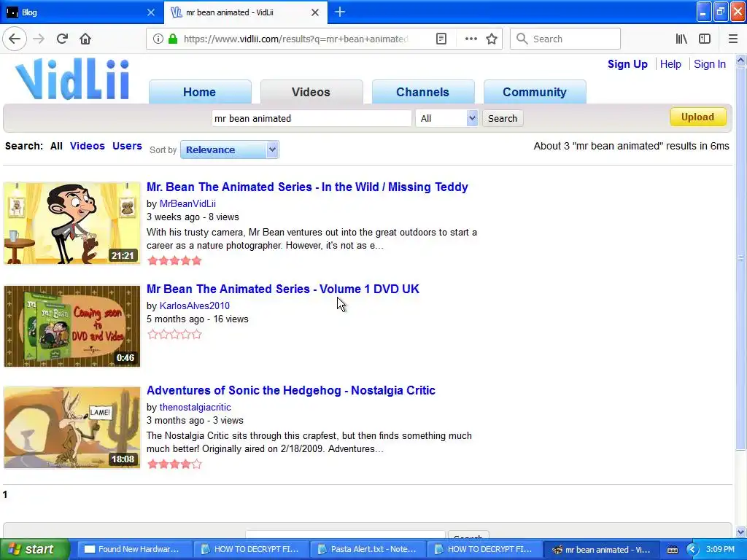This screenshot has width=747, height=560.
Task: Reload the page with the refresh icon
Action: click(x=62, y=39)
